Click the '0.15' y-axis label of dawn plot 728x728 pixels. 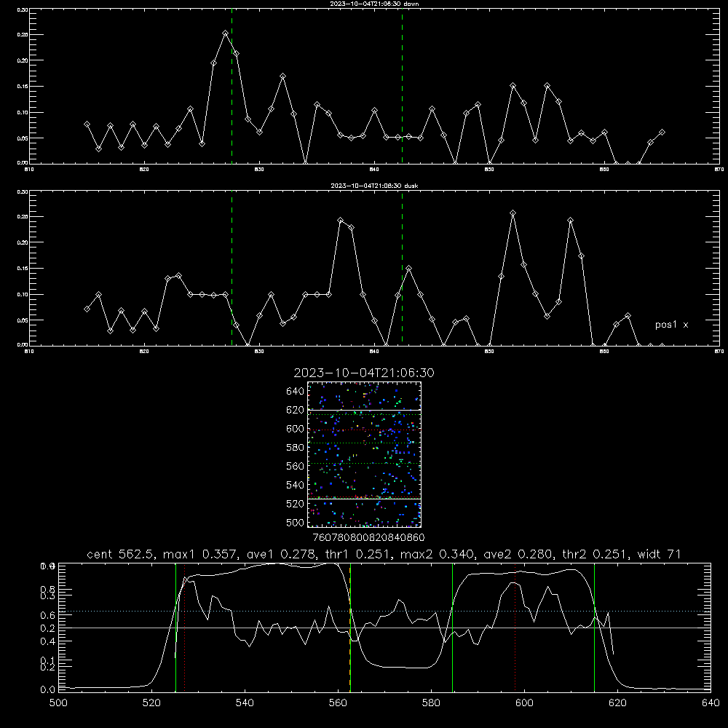point(22,87)
